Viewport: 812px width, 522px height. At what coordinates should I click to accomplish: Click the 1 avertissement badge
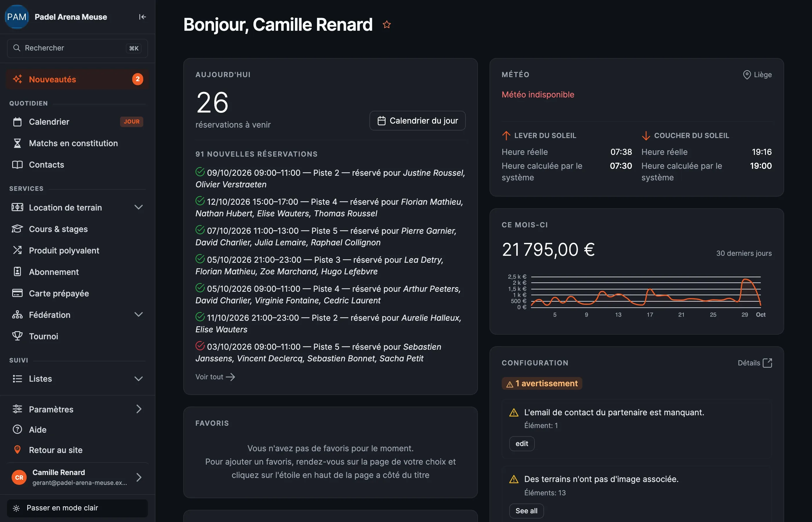542,383
